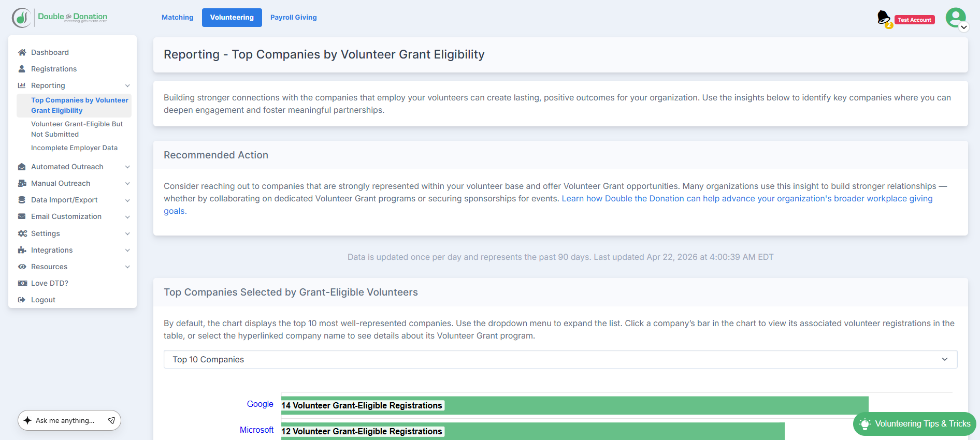The width and height of the screenshot is (980, 440).
Task: Expand Automated Outreach chevron
Action: (127, 167)
